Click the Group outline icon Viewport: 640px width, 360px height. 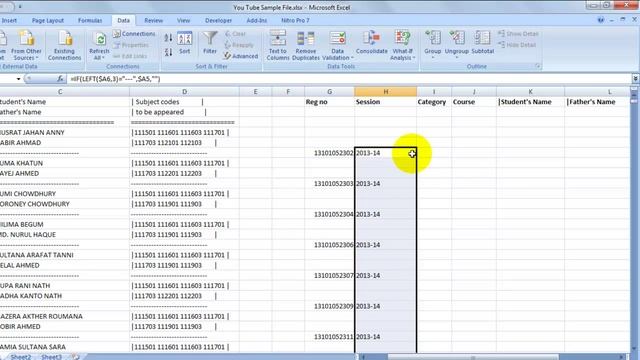coord(433,44)
